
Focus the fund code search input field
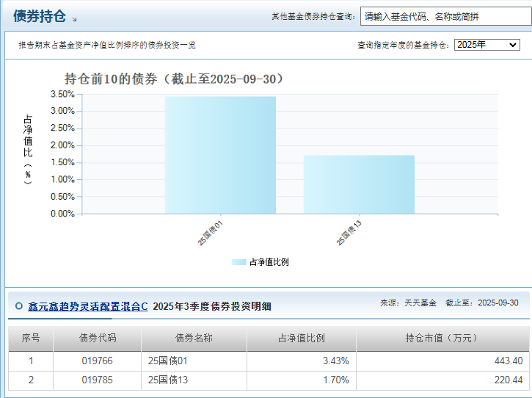point(446,16)
